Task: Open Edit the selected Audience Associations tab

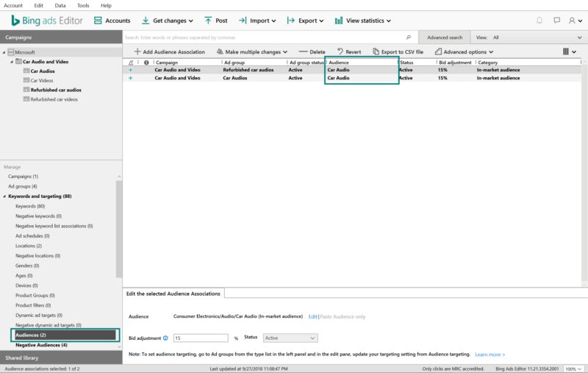Action: [173, 294]
